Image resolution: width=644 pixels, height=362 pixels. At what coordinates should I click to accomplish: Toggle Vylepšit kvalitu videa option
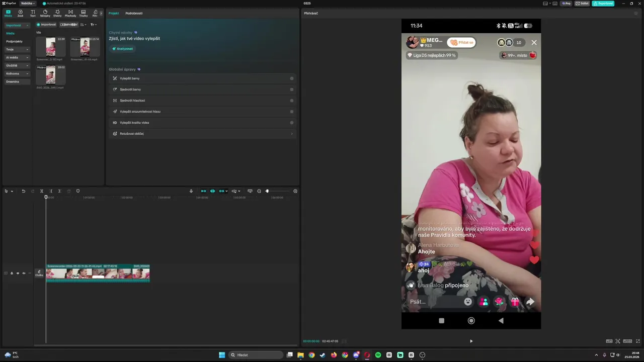tap(292, 123)
